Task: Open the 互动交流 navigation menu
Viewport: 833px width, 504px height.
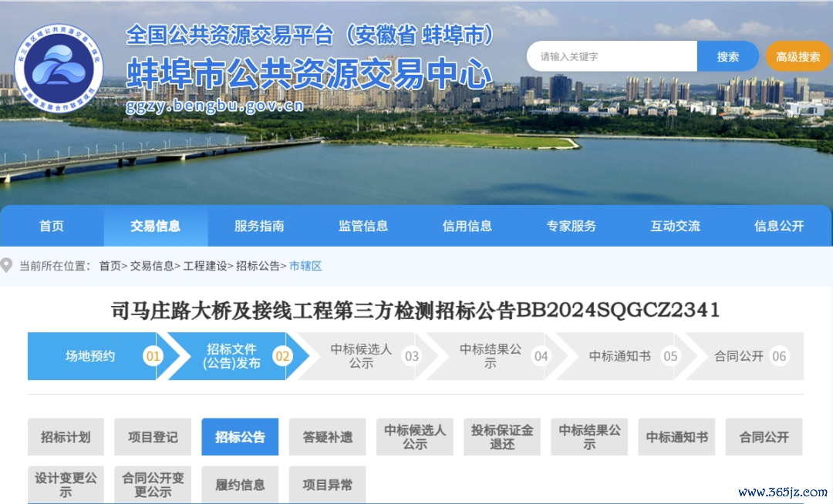Action: pyautogui.click(x=675, y=226)
